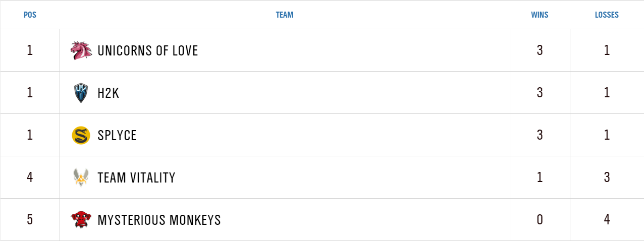Sort by the WINS column header
The image size is (644, 241).
pyautogui.click(x=540, y=15)
